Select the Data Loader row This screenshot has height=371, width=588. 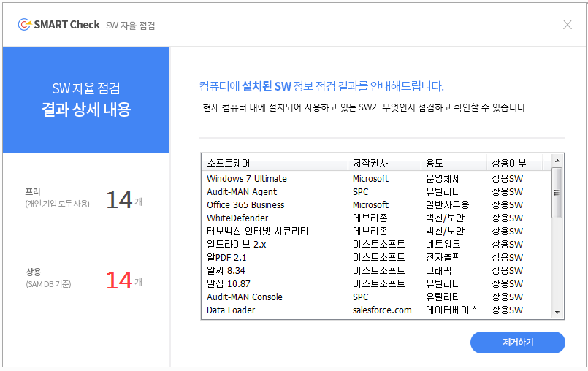[231, 310]
